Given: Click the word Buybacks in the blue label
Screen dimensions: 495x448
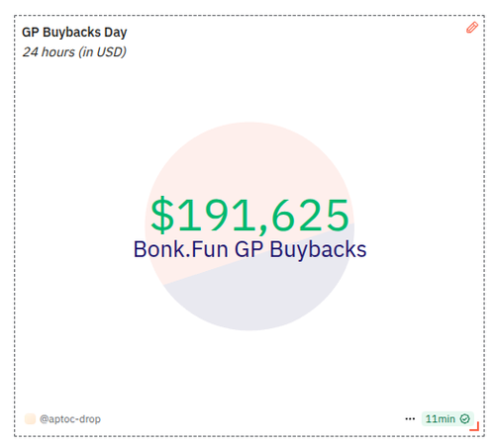Looking at the screenshot, I should (x=318, y=249).
